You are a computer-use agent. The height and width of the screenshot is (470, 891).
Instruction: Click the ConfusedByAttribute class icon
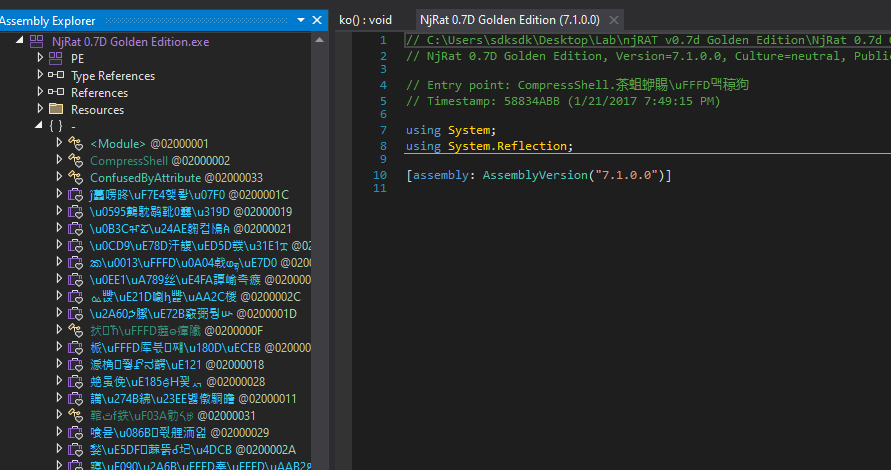[75, 177]
